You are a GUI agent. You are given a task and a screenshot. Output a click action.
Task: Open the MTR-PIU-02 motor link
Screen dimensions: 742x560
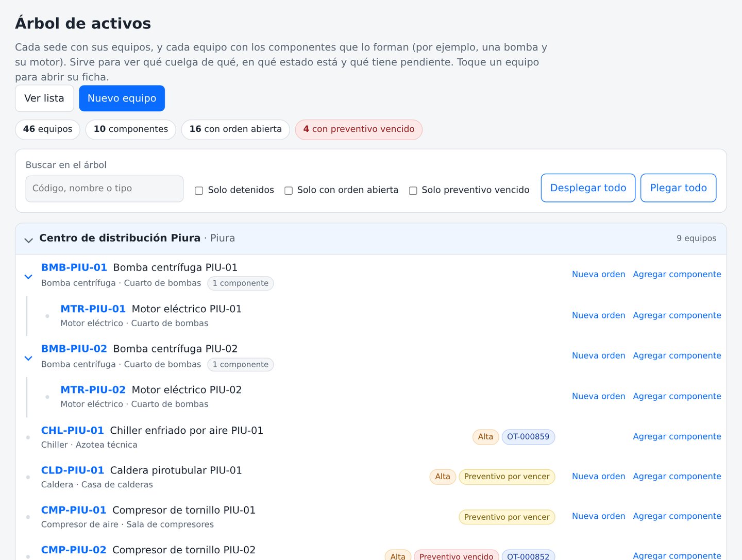(x=93, y=389)
